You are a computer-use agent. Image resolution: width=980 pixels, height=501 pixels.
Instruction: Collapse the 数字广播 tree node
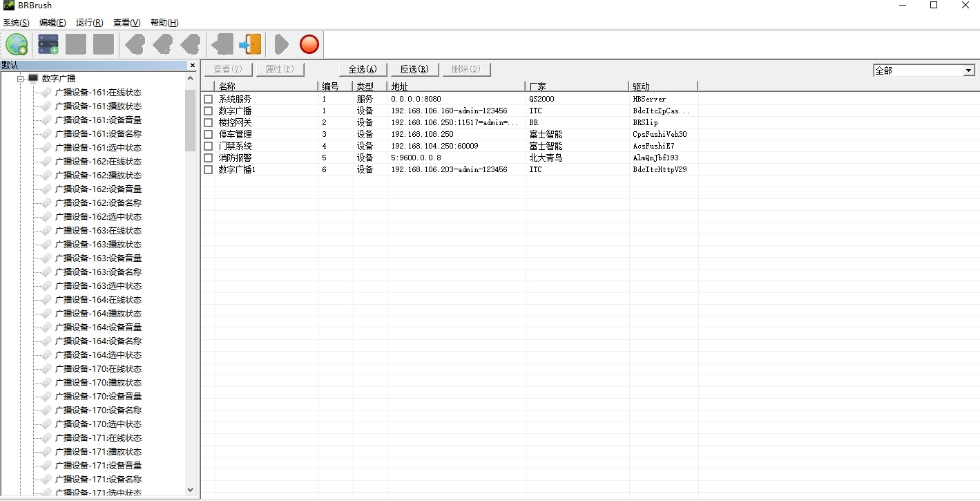(21, 79)
